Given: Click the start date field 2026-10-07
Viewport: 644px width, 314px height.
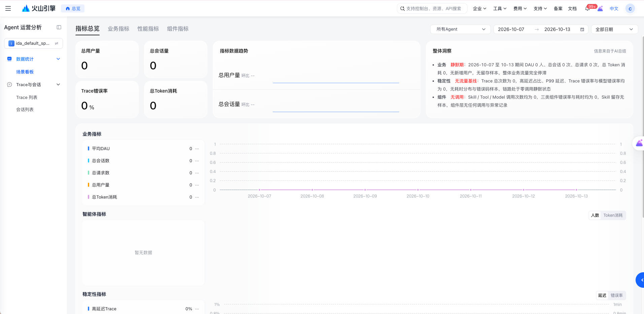Looking at the screenshot, I should 511,29.
